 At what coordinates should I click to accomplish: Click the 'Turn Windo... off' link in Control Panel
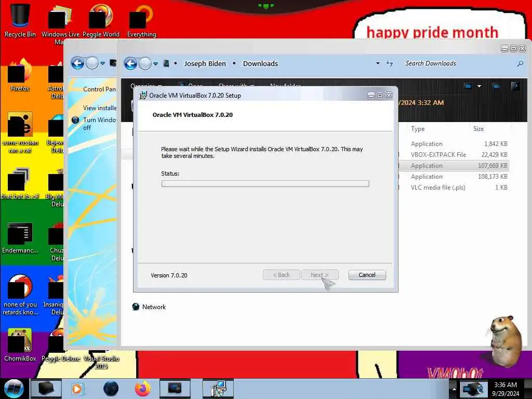(x=99, y=124)
